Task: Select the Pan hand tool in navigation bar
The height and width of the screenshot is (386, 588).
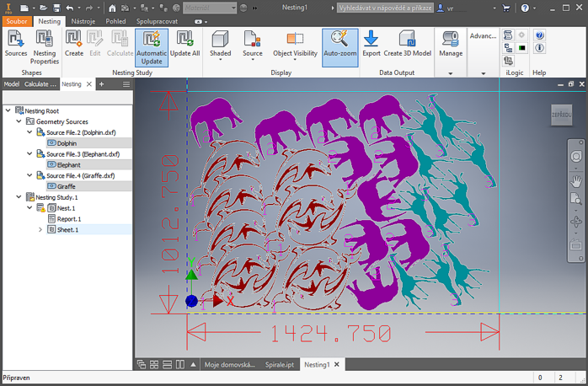Action: tap(576, 180)
